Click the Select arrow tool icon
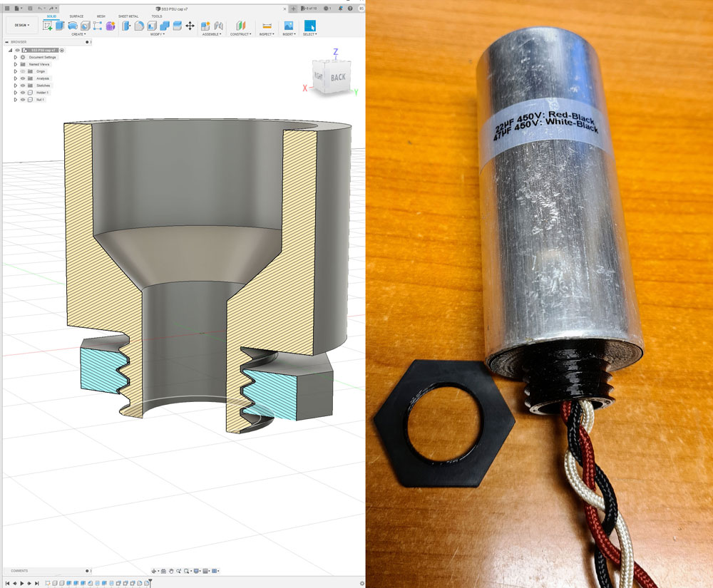 tap(309, 26)
